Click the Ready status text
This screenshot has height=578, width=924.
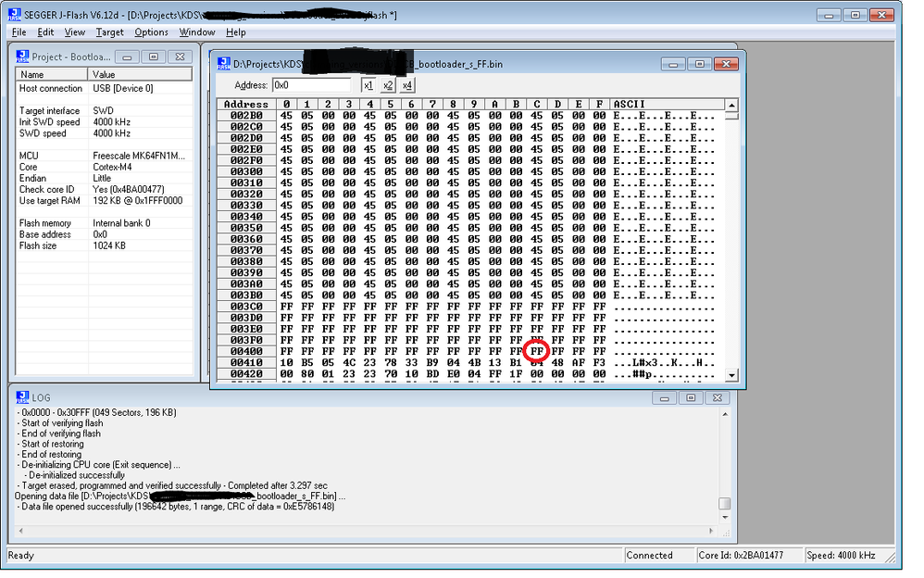pyautogui.click(x=21, y=556)
